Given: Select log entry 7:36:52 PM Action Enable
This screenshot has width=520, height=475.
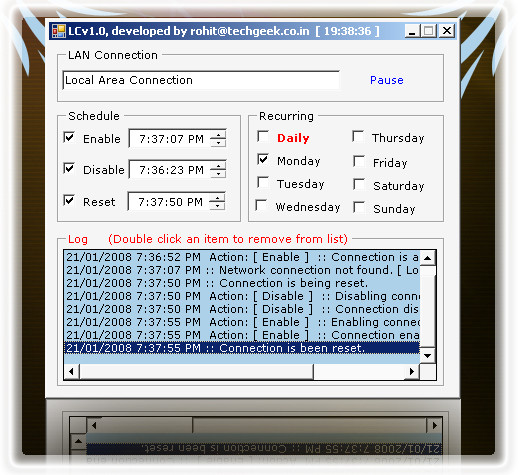Looking at the screenshot, I should (x=242, y=257).
